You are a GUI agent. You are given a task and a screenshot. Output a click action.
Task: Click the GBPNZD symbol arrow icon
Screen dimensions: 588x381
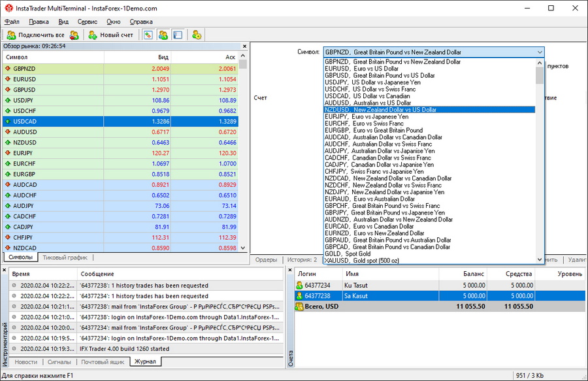pos(8,69)
